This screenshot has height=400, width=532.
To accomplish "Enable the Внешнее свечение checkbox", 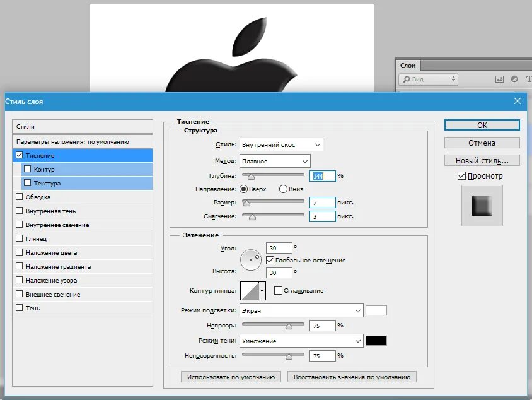I will pyautogui.click(x=20, y=294).
